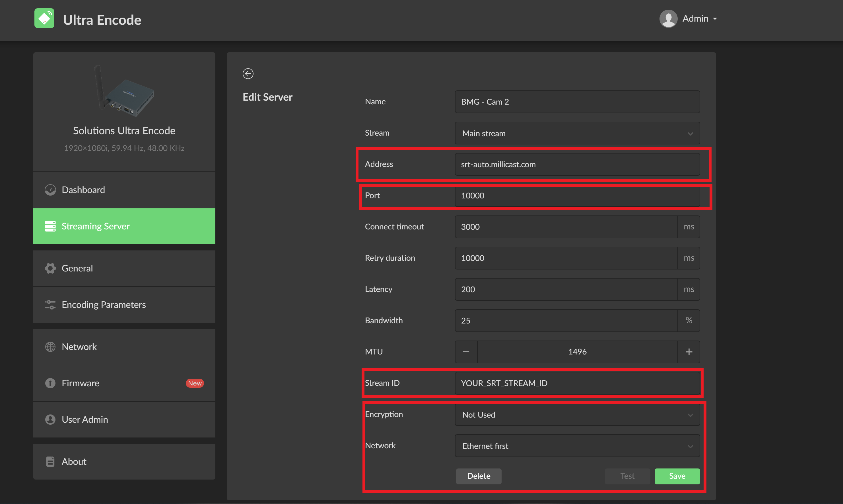The width and height of the screenshot is (843, 504).
Task: Click the General gear icon in the sidebar
Action: [50, 268]
